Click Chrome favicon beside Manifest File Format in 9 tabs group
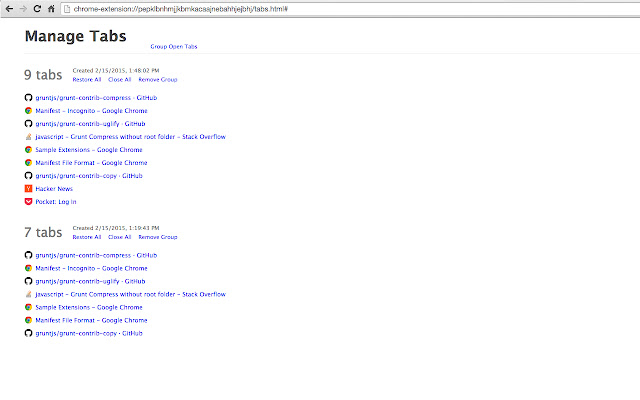The image size is (640, 400). pos(28,163)
